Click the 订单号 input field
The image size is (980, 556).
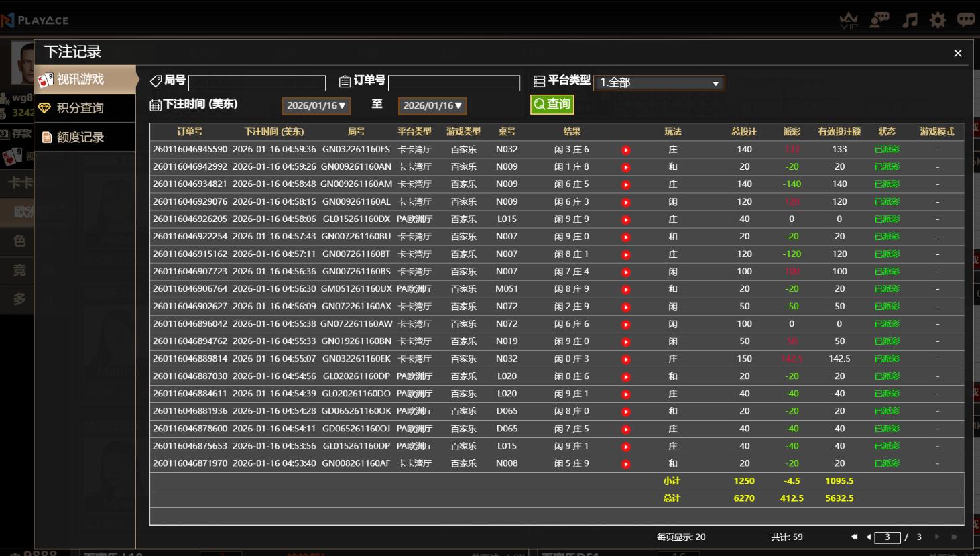454,83
